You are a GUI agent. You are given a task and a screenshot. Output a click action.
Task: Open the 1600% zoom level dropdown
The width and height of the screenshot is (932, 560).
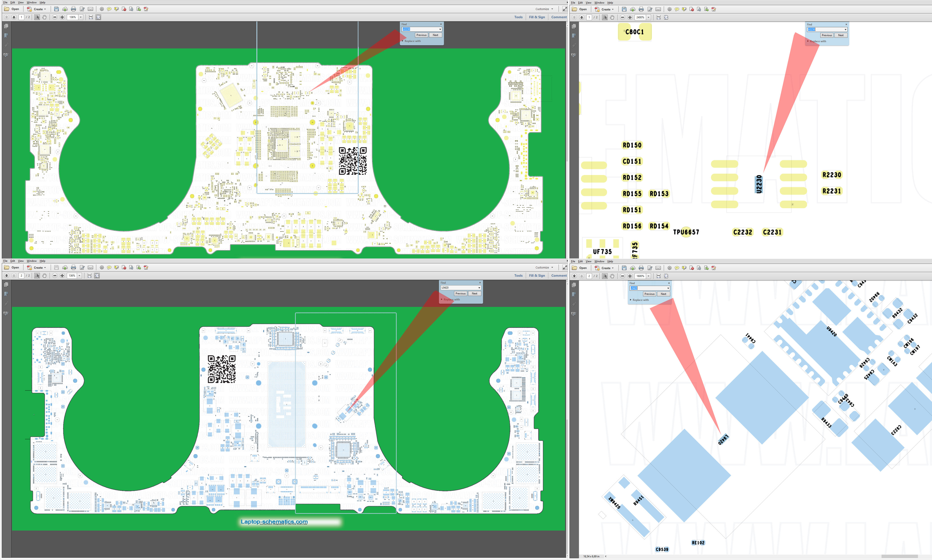(649, 276)
